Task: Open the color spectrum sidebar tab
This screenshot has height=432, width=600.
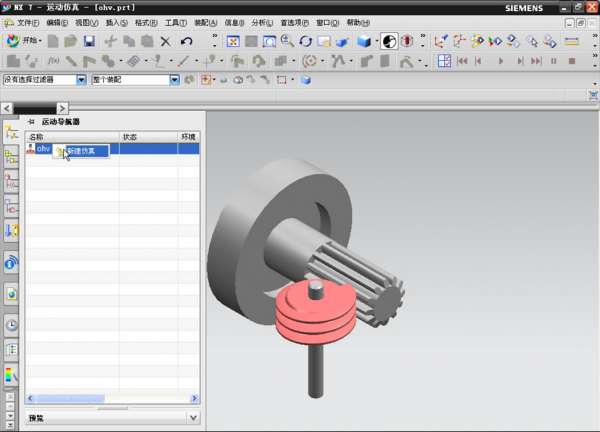Action: click(11, 375)
